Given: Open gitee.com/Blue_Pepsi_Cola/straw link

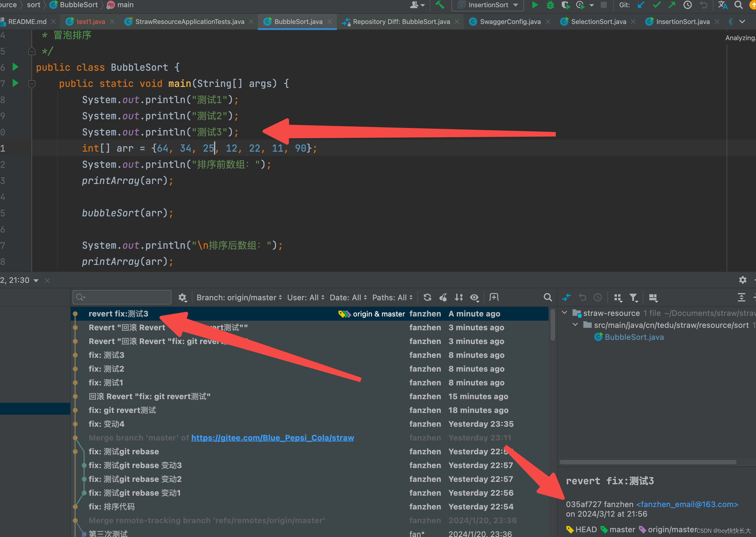Looking at the screenshot, I should point(272,438).
